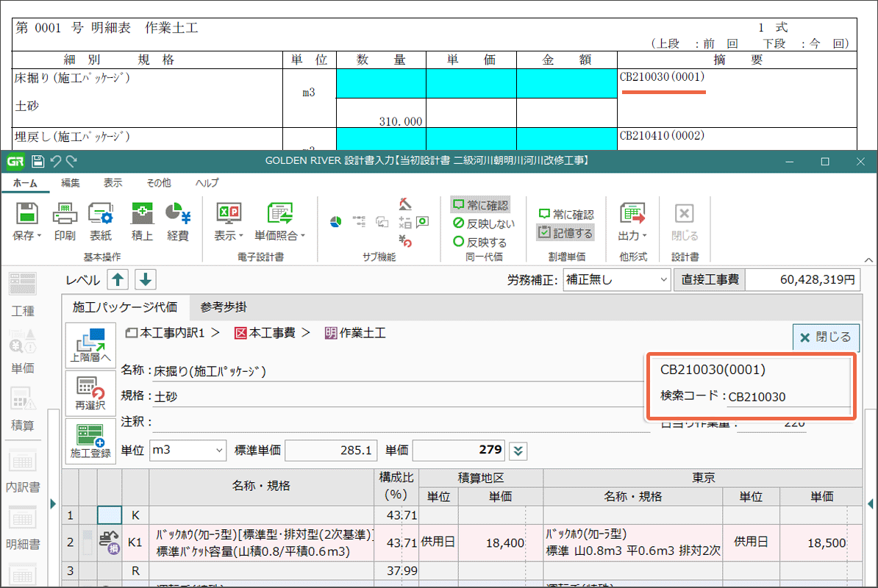Move level up with green up arrow

pyautogui.click(x=118, y=280)
